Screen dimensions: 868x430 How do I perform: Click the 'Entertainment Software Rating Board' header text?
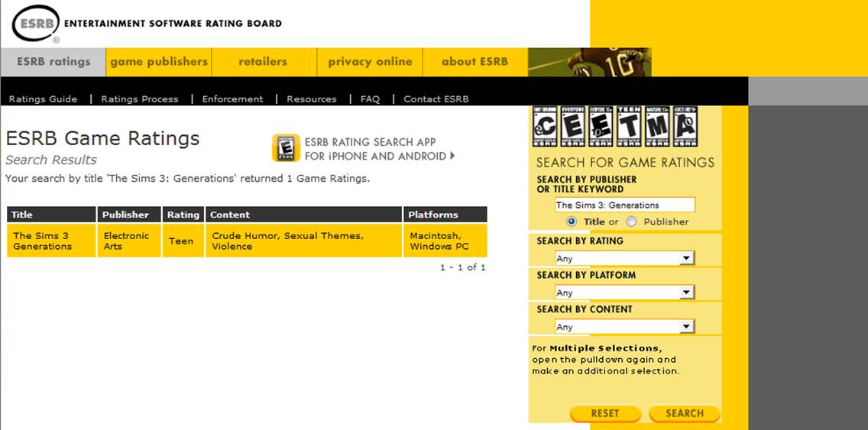[x=173, y=24]
